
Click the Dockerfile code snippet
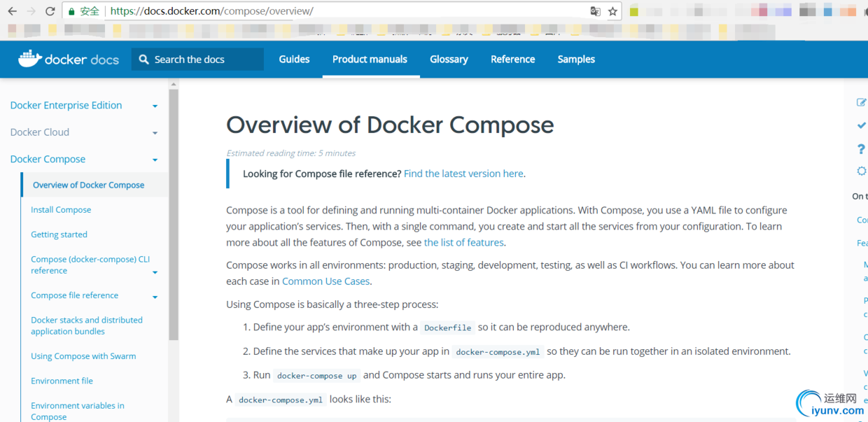point(448,328)
